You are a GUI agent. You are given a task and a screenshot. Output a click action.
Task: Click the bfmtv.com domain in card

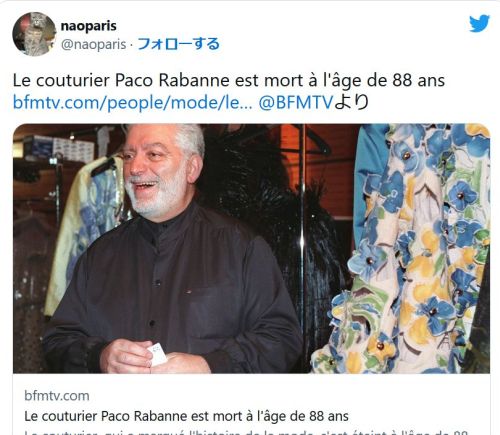57,396
